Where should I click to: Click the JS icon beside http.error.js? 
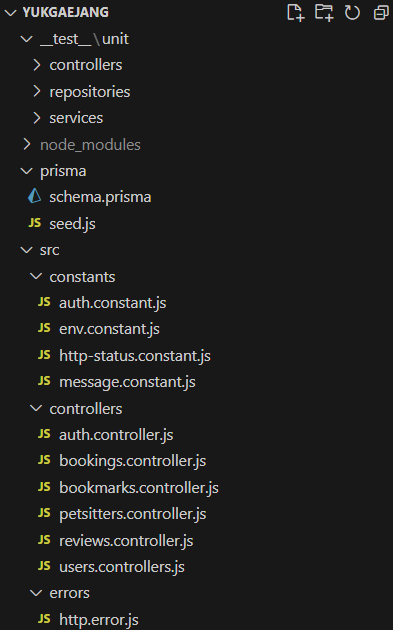44,619
